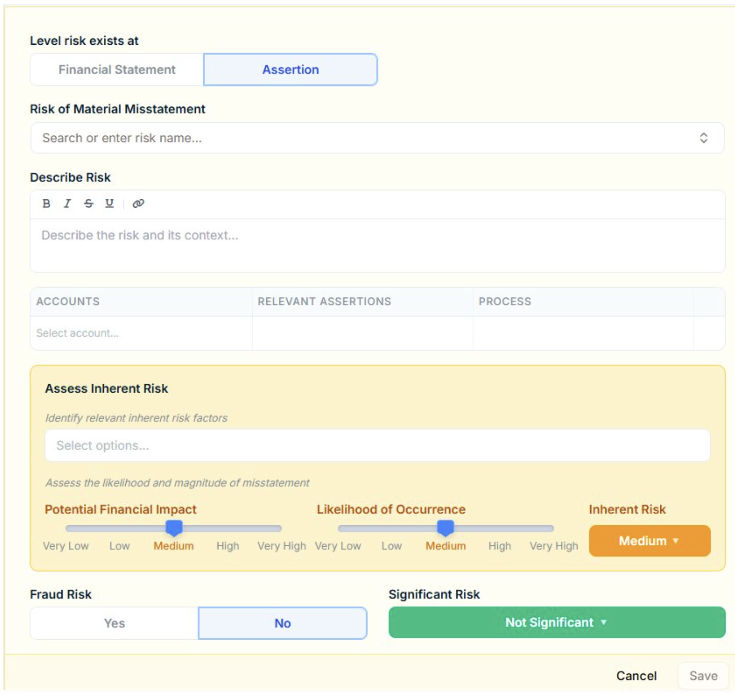Set Fraud Risk to No
The width and height of the screenshot is (735, 700).
click(x=283, y=623)
